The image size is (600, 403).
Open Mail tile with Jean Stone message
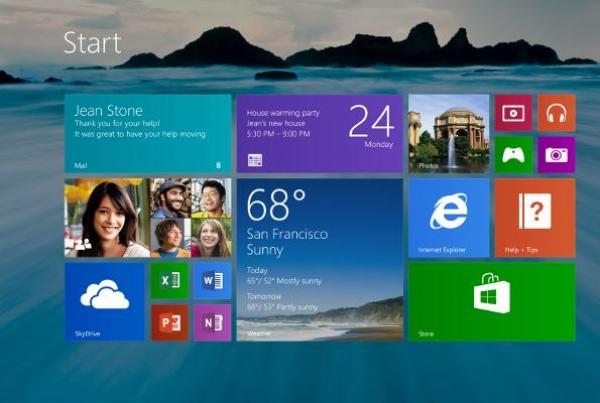(x=147, y=133)
